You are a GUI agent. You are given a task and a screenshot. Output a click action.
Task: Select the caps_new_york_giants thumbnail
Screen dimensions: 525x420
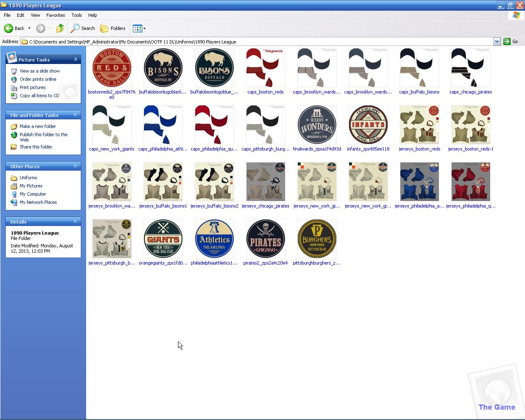pos(112,125)
